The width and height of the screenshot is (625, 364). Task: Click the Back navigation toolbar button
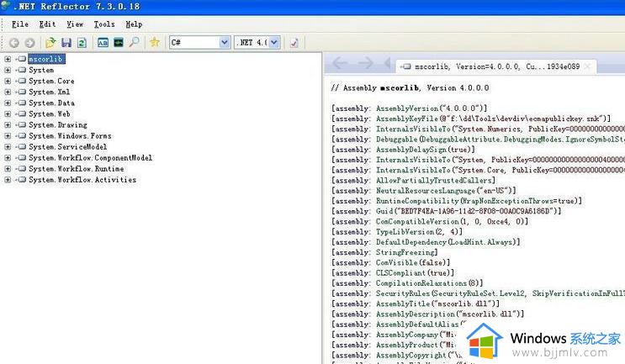click(x=14, y=43)
